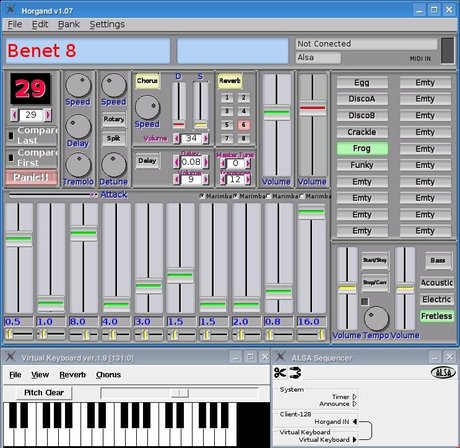The image size is (460, 448).
Task: Click the Virtual Keyboard output port arrow
Action: (355, 439)
